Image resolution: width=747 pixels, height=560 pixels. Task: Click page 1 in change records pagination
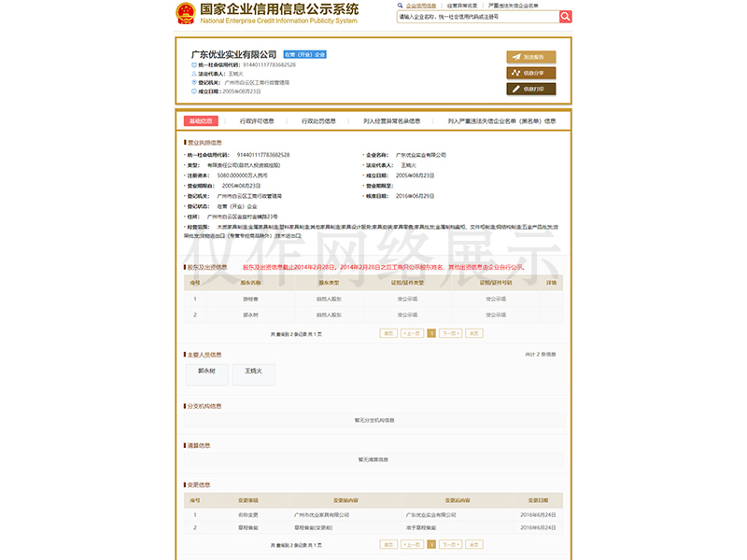(x=431, y=544)
